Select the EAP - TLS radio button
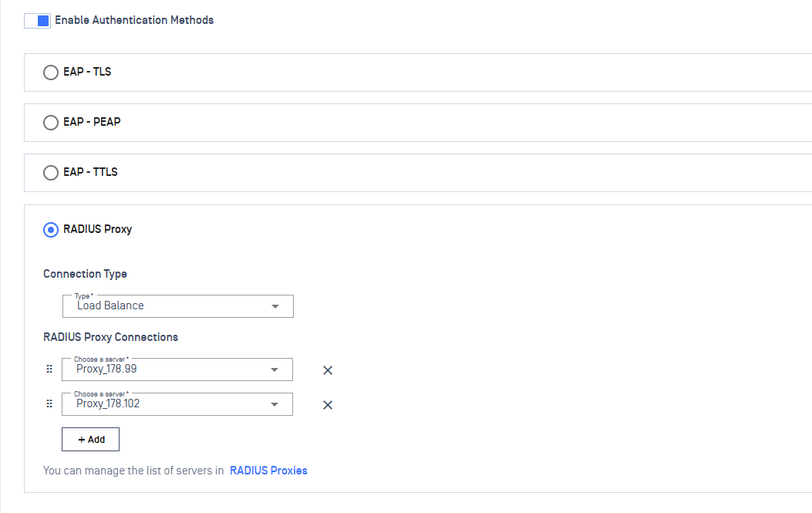Image resolution: width=812 pixels, height=513 pixels. [51, 73]
